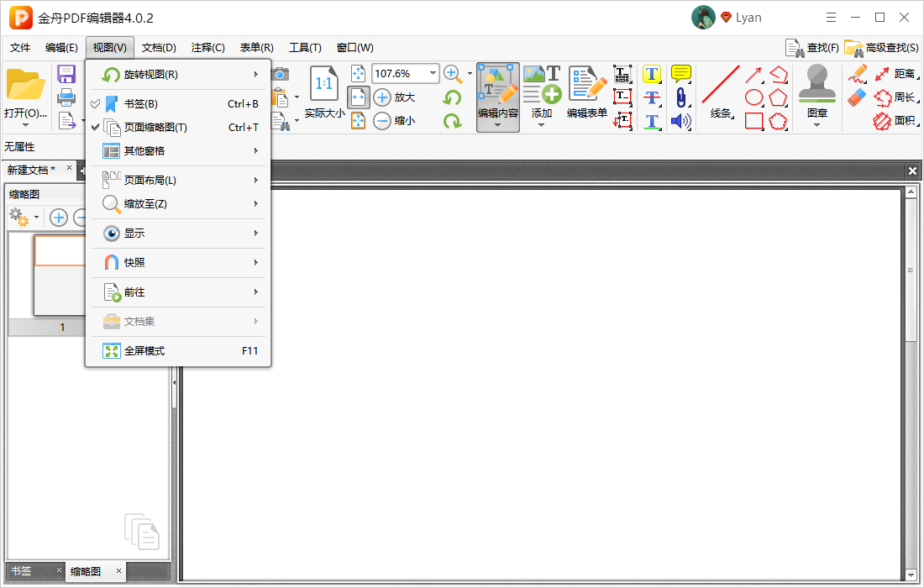
Task: Expand the 其他窗格 submenu
Action: tap(178, 151)
